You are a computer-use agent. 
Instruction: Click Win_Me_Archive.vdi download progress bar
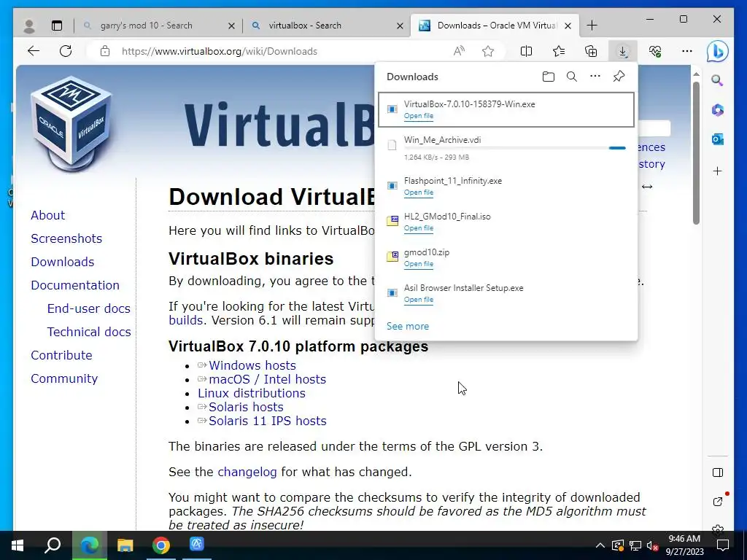pos(514,148)
